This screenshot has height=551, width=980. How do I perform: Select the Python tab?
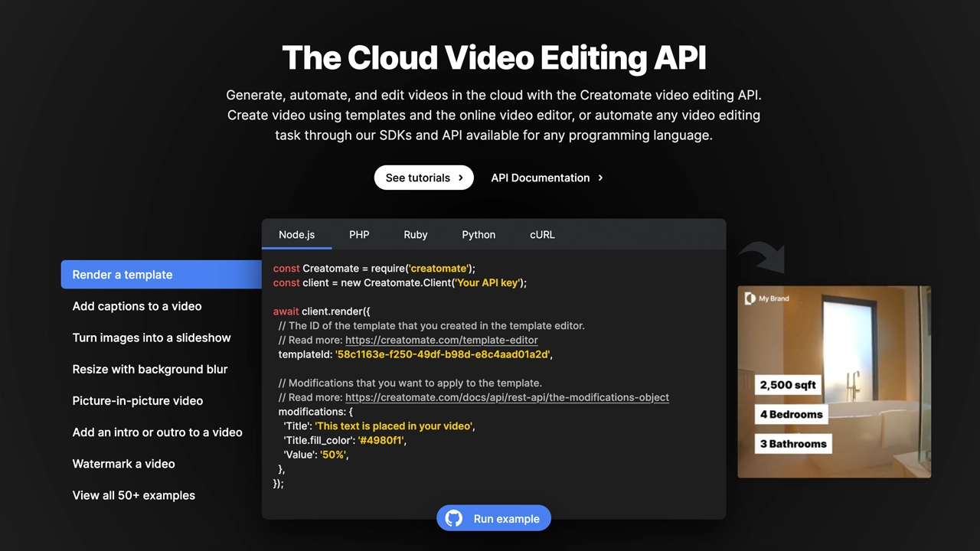click(479, 235)
